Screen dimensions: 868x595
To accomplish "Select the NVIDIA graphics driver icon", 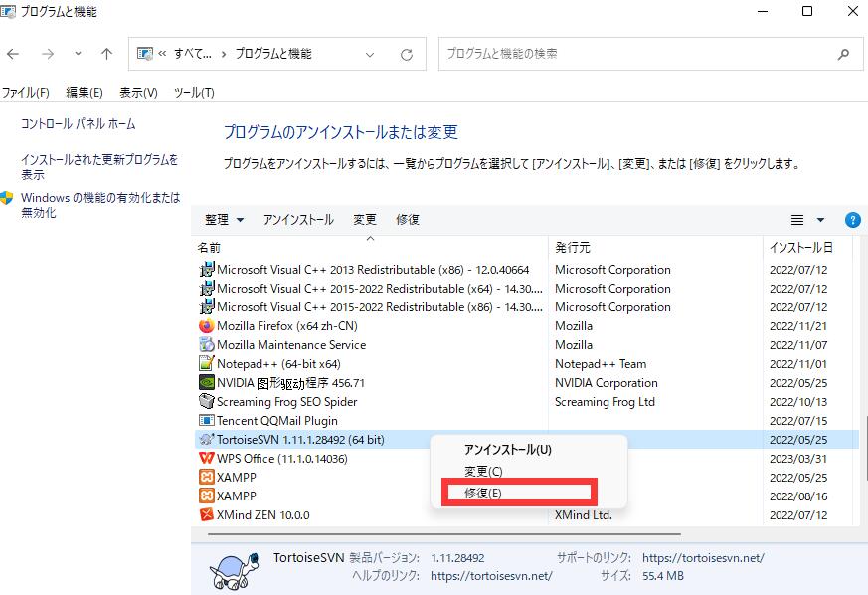I will click(x=206, y=382).
